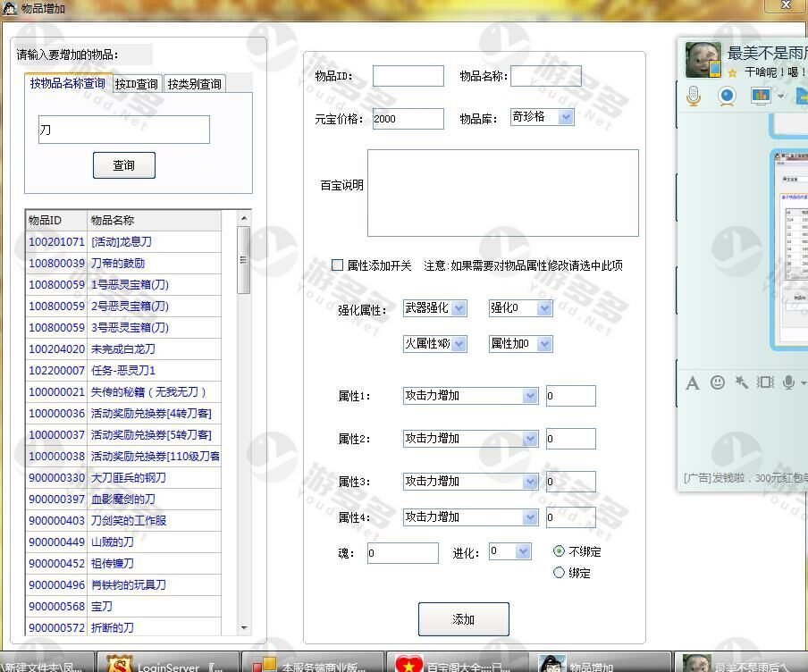Open the 物品库 dropdown showing 奇珍格

[542, 117]
